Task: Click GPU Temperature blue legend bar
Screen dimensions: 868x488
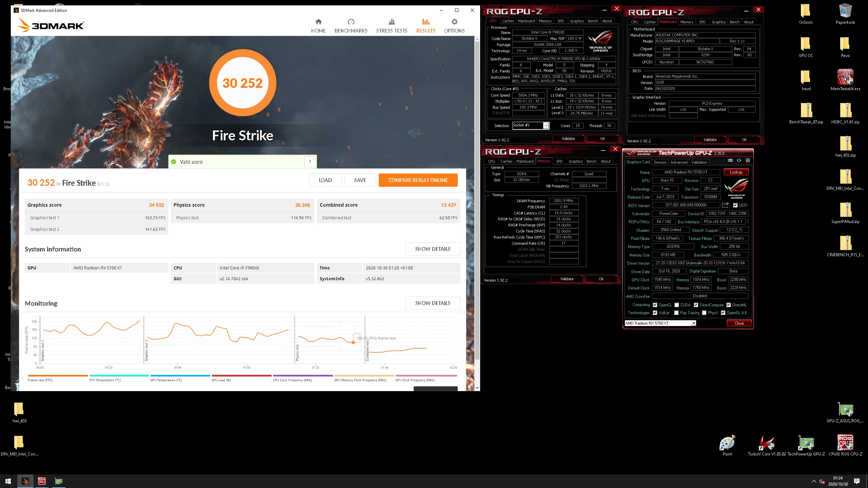Action: [180, 375]
